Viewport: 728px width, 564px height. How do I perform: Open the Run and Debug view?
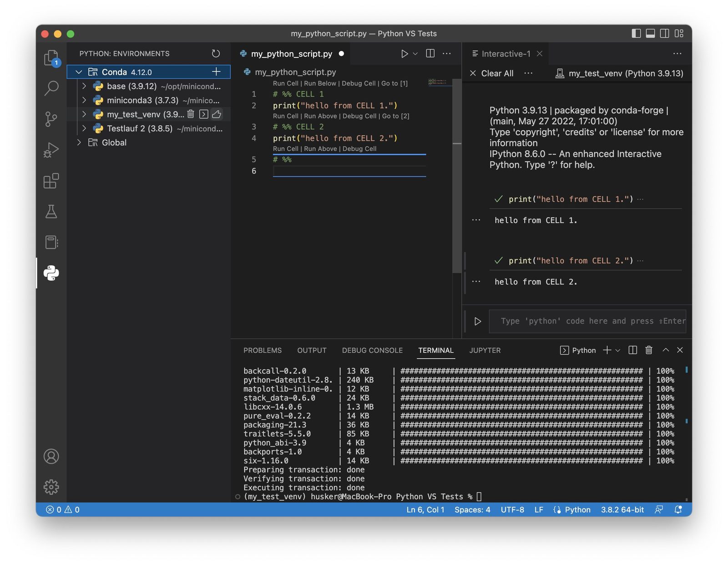[51, 150]
